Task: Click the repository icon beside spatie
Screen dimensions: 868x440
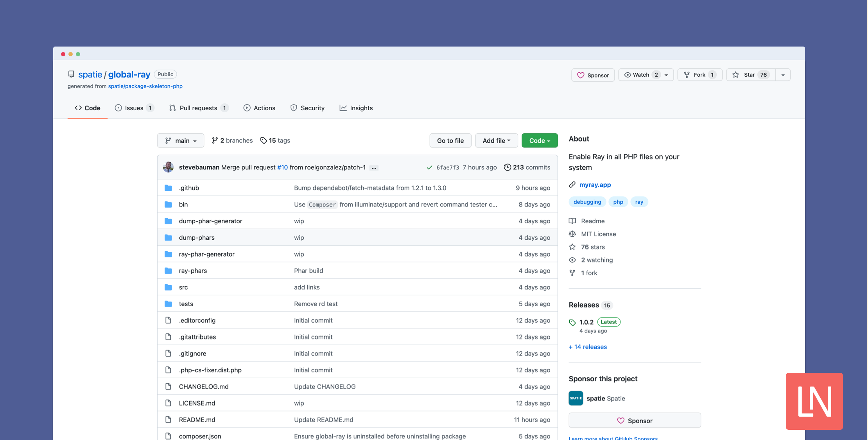Action: pos(71,74)
